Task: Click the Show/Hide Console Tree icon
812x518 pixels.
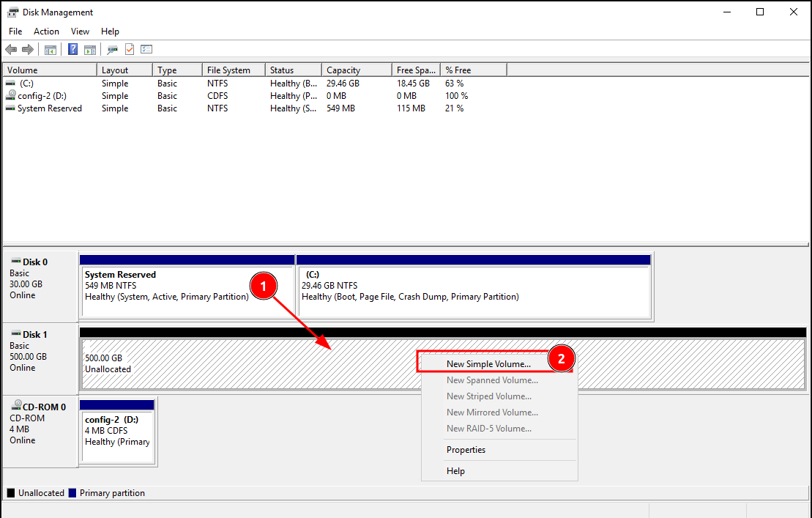Action: tap(51, 50)
